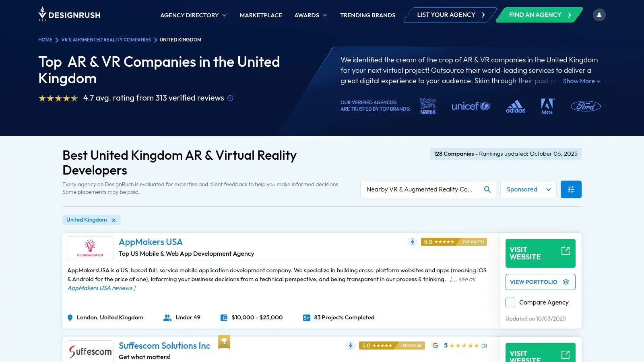Image resolution: width=644 pixels, height=362 pixels.
Task: Remove the United Kingdom filter chip
Action: [114, 220]
